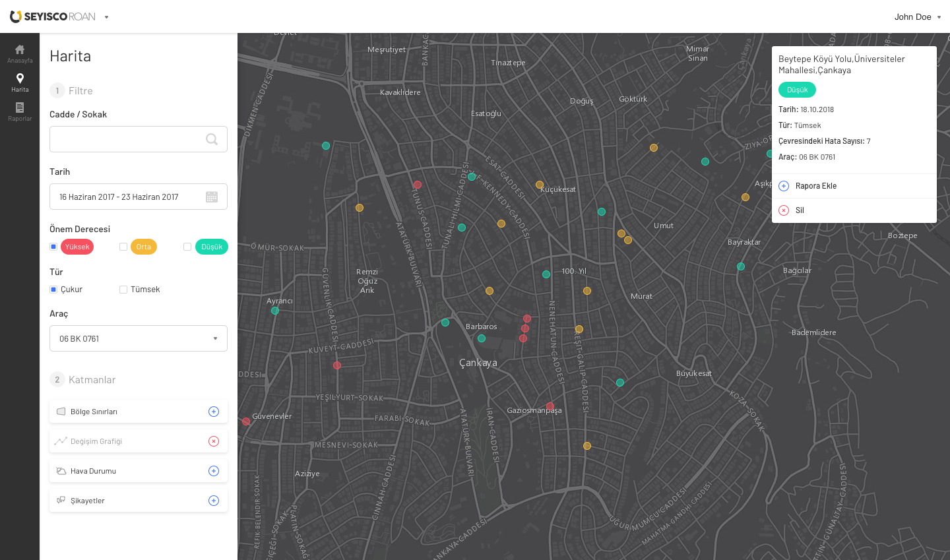This screenshot has height=560, width=950.
Task: Check the Tümsek type checkbox
Action: pyautogui.click(x=123, y=290)
